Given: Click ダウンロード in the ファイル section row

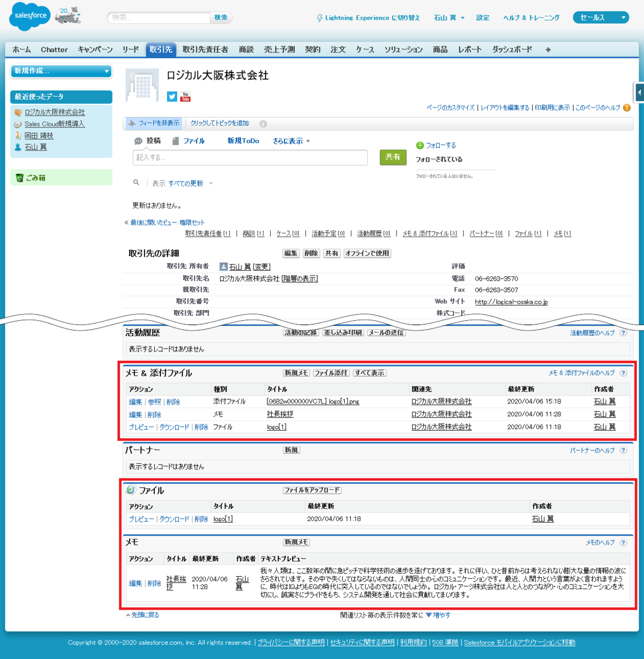Looking at the screenshot, I should tap(174, 519).
